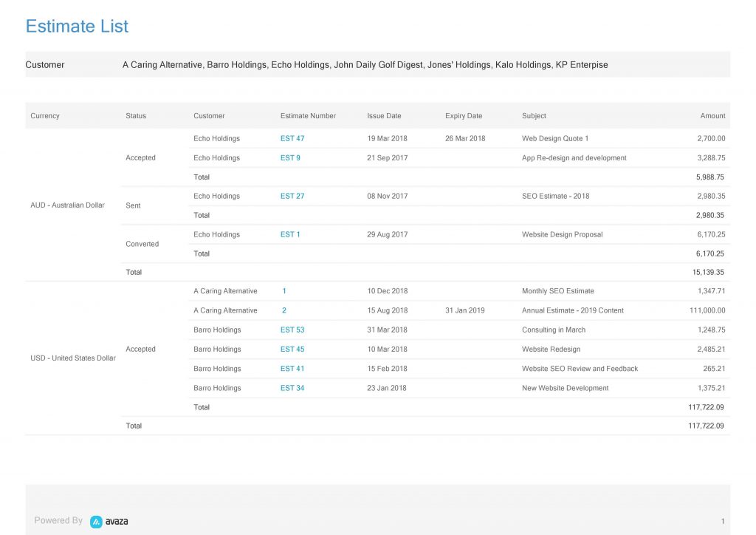The width and height of the screenshot is (756, 535).
Task: Select the customer filter list starting with A Caring Alternative
Action: 365,64
